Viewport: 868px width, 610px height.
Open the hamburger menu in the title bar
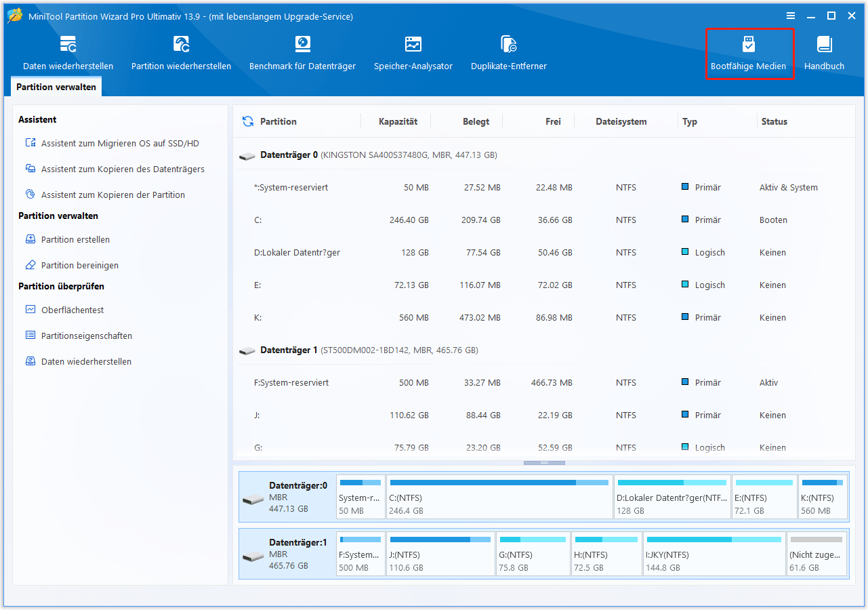point(791,16)
